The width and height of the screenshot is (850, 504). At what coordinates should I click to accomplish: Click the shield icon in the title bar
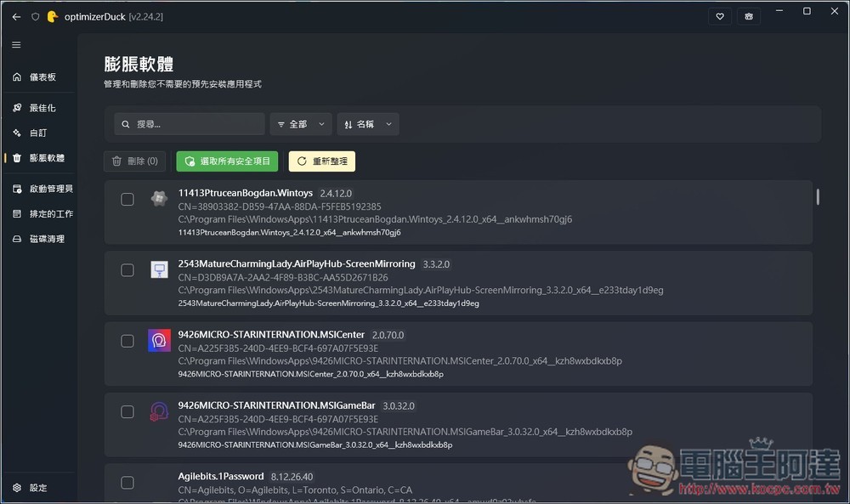[35, 17]
